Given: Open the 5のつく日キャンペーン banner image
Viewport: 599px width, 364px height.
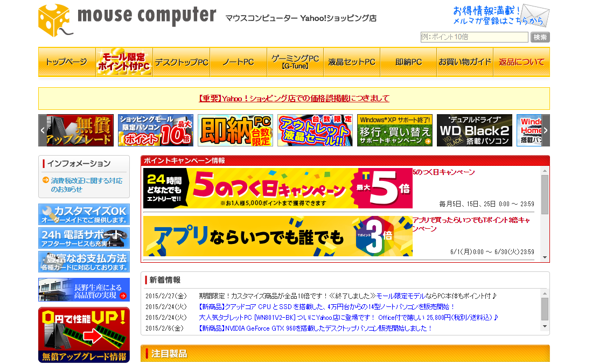Looking at the screenshot, I should click(278, 188).
